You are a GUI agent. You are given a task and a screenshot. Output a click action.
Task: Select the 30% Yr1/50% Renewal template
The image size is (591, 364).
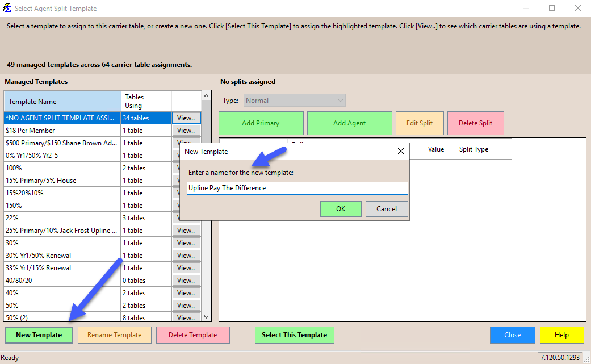[62, 255]
